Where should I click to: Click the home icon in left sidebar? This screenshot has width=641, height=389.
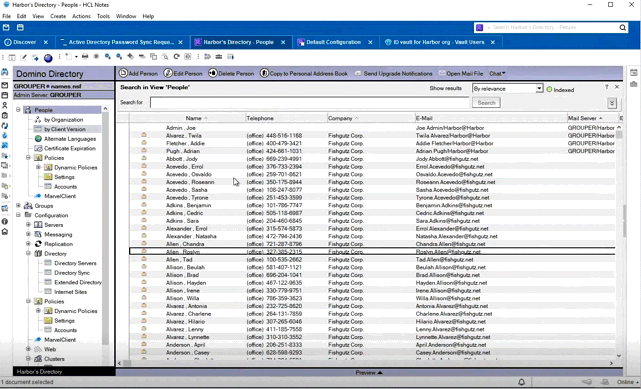pos(5,232)
